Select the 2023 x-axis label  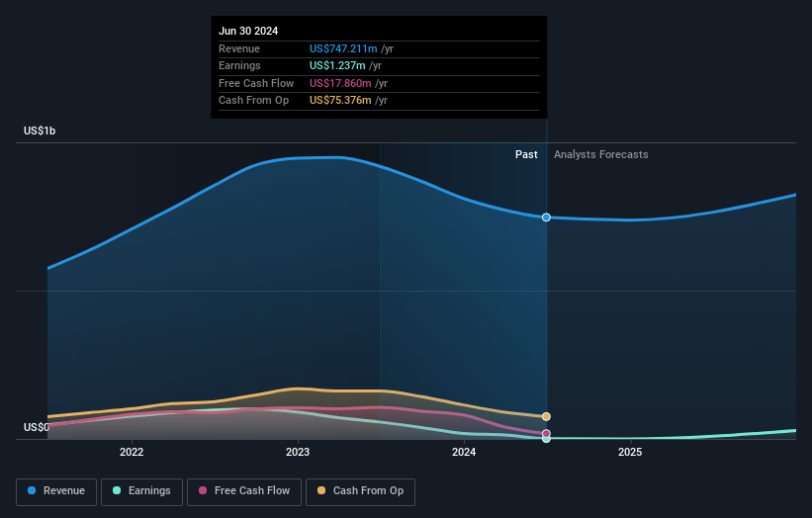(x=298, y=452)
